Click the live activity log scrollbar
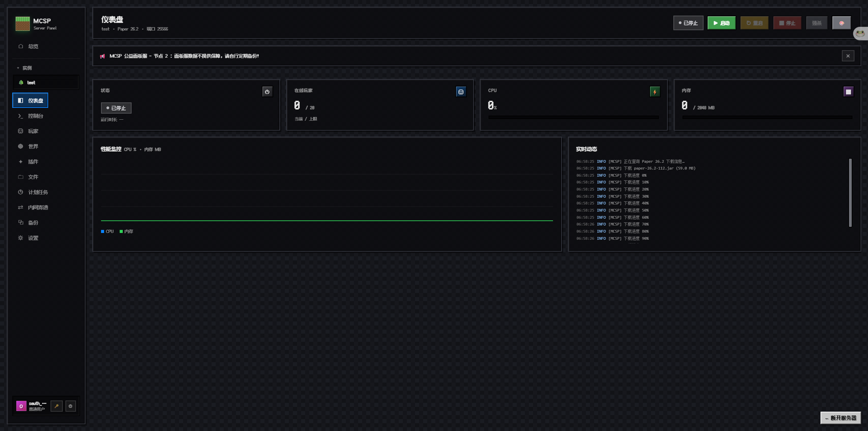868x431 pixels. pos(850,192)
